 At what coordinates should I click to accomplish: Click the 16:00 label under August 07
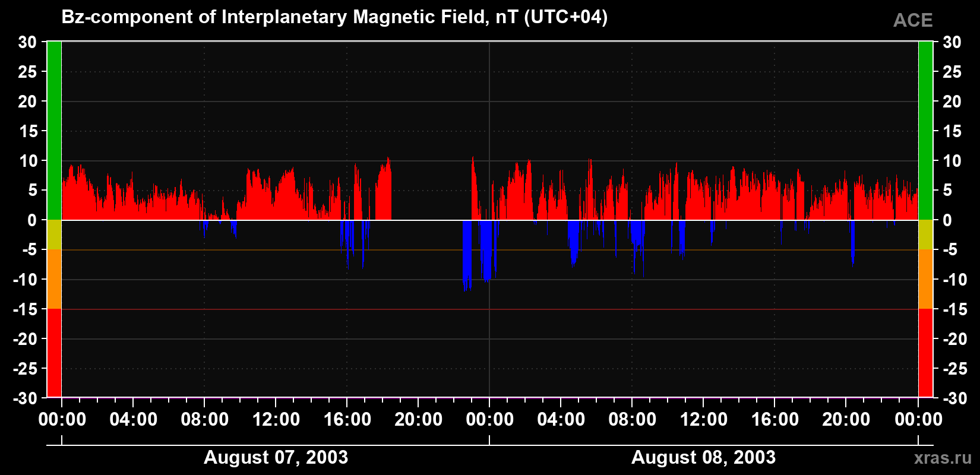(x=347, y=420)
